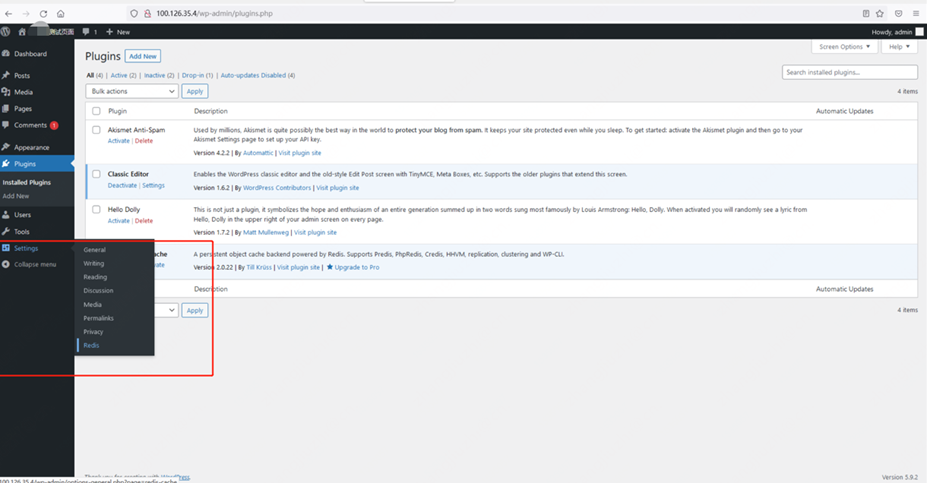Toggle select-all checkbox in table header

96,111
